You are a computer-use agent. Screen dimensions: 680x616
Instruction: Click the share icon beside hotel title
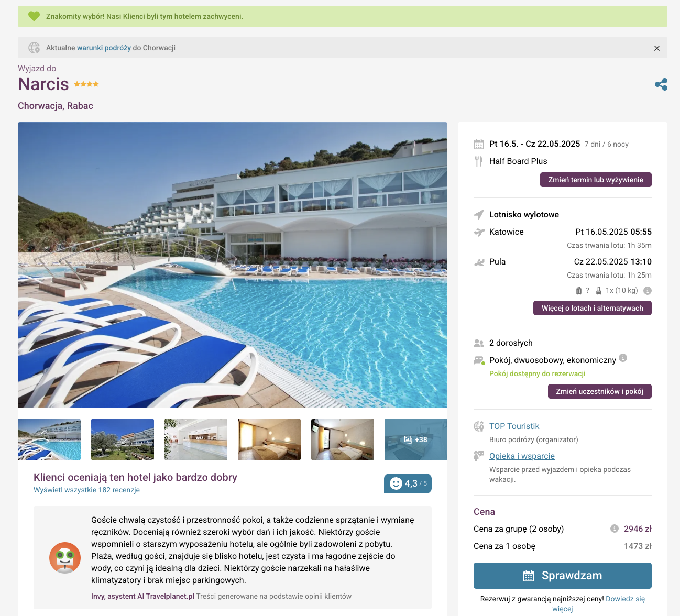coord(661,84)
